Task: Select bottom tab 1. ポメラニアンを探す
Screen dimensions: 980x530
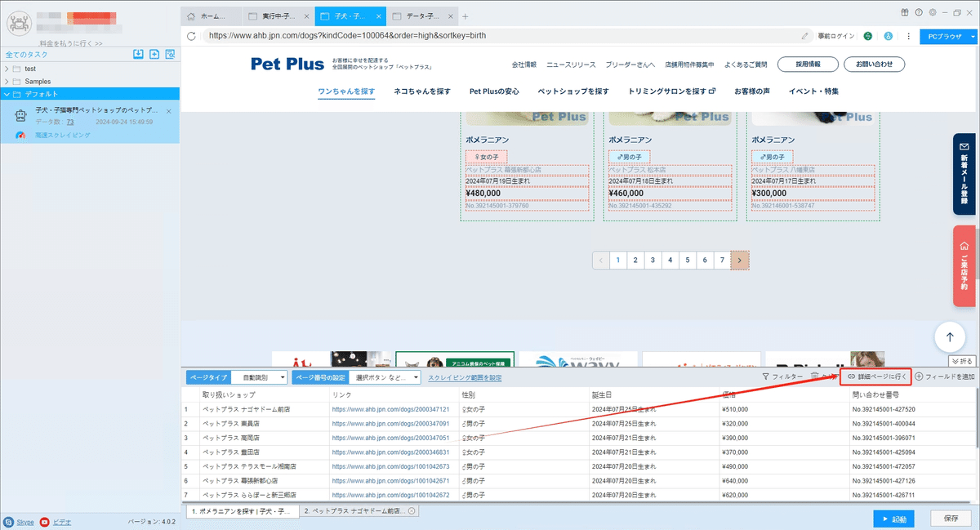Action: (x=241, y=510)
